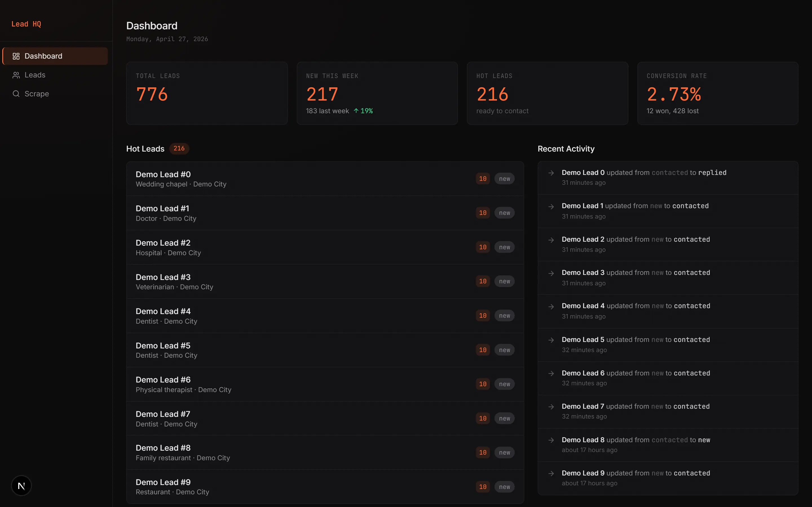
Task: Click the score 10 badge on Demo Lead #1
Action: (x=482, y=213)
